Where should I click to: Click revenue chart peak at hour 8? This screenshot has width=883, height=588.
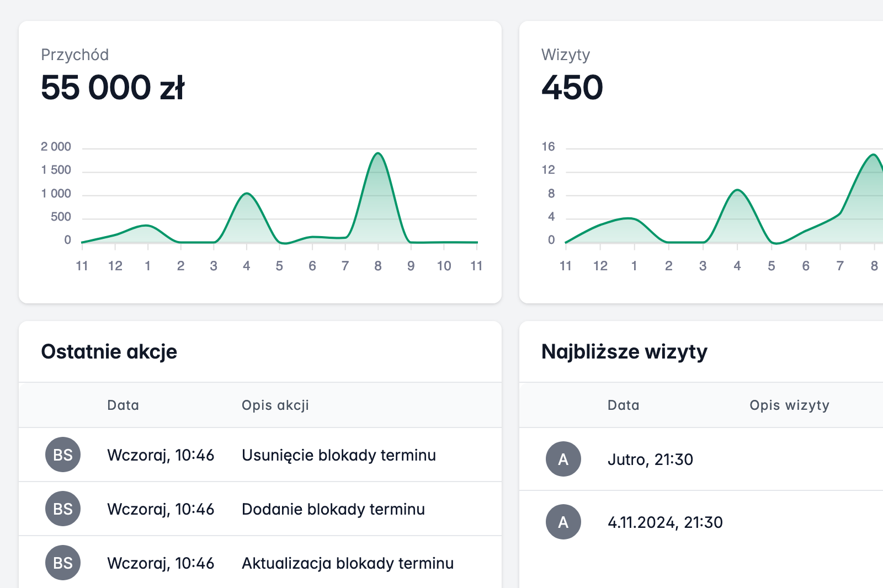[378, 153]
